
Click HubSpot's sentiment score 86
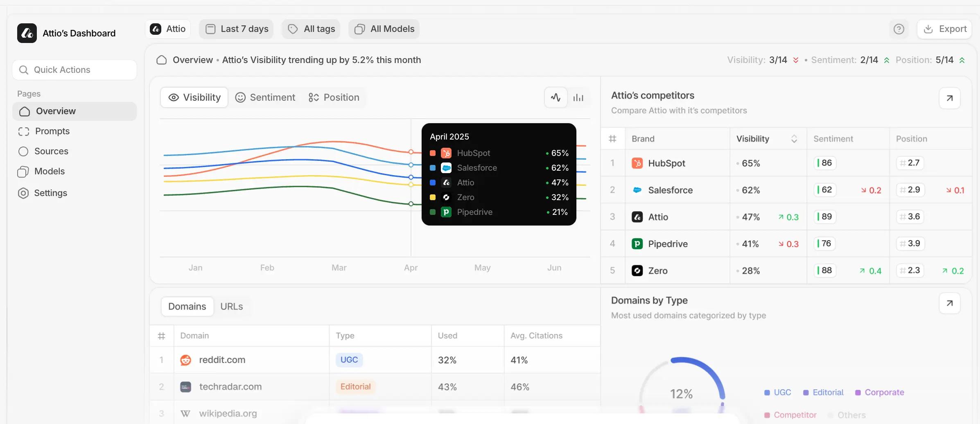(824, 163)
